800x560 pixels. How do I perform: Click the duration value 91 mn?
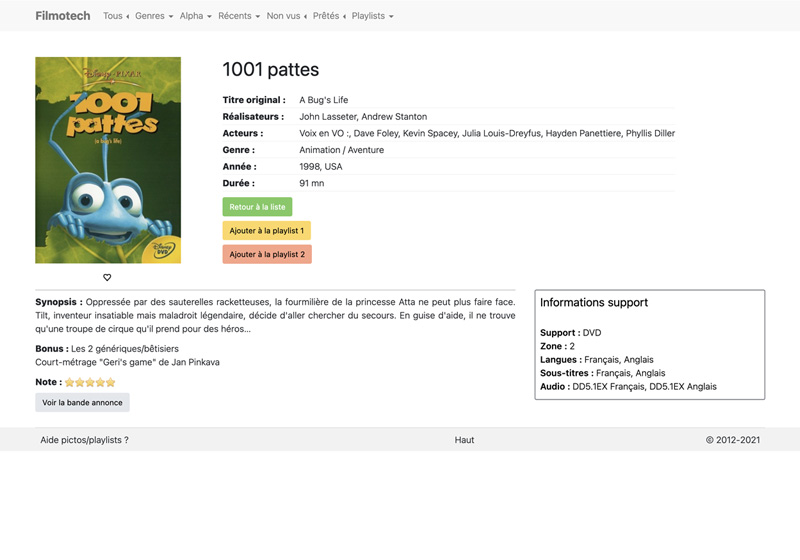311,183
